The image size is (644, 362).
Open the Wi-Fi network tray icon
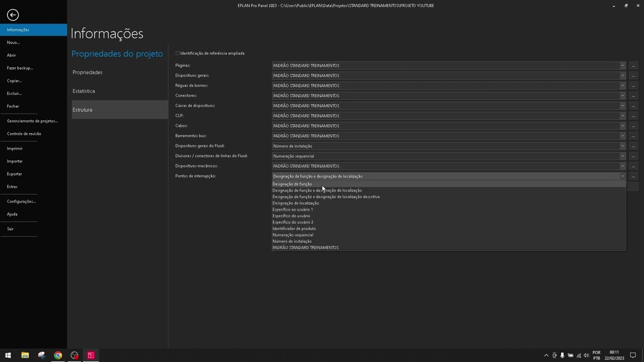pyautogui.click(x=579, y=355)
